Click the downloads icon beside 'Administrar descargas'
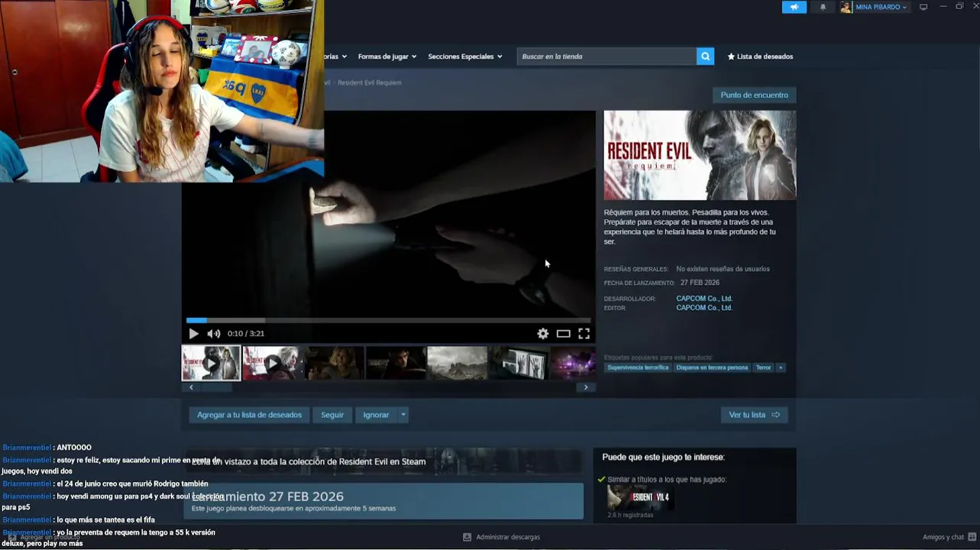 click(x=467, y=537)
